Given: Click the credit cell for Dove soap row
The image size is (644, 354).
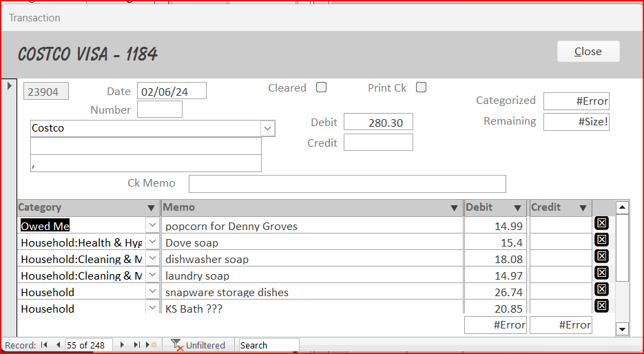Looking at the screenshot, I should click(561, 242).
